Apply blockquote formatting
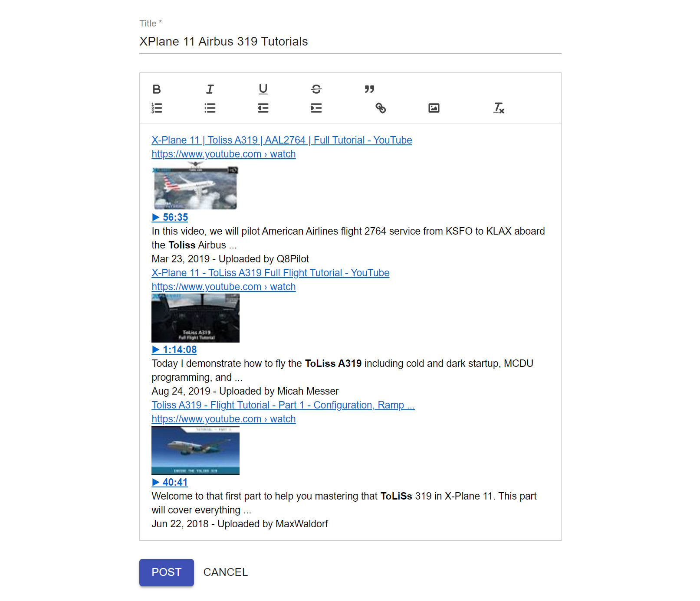Screen dimensions: 700x601 coord(369,89)
